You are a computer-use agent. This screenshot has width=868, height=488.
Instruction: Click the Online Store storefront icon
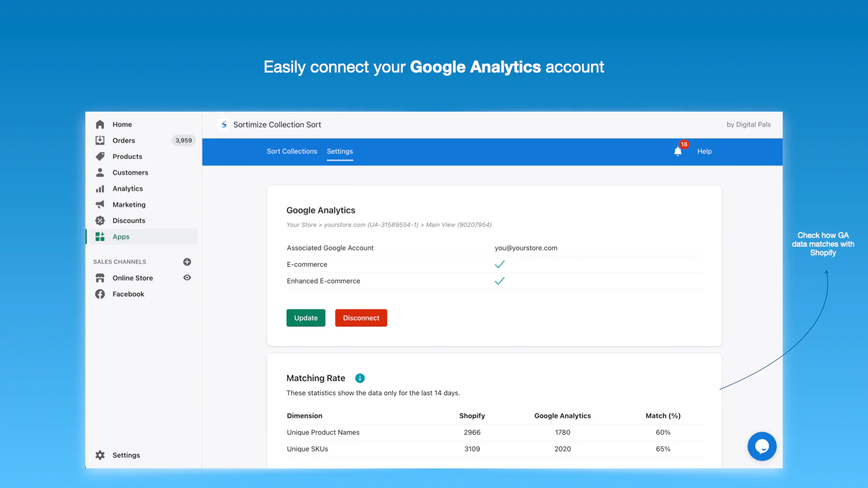coord(100,278)
